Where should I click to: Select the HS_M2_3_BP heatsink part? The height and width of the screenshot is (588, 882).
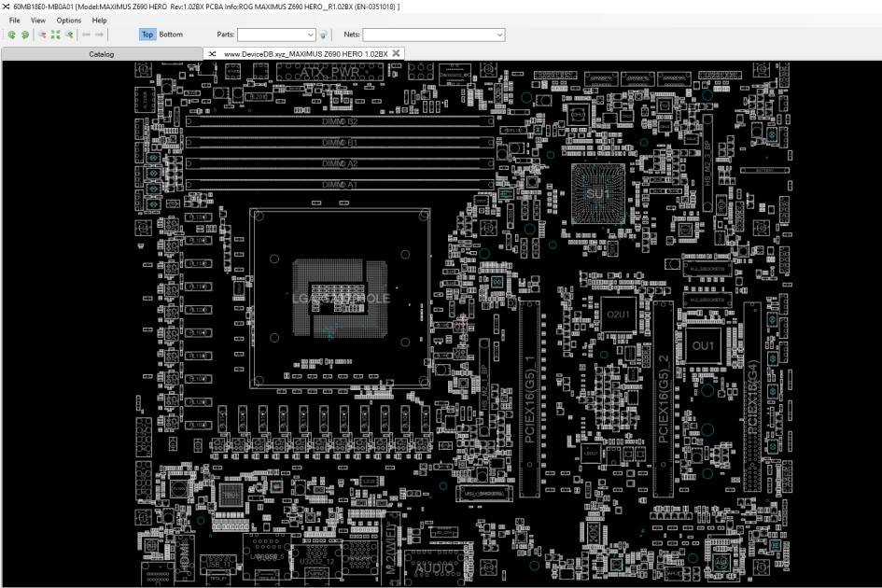coord(707,163)
